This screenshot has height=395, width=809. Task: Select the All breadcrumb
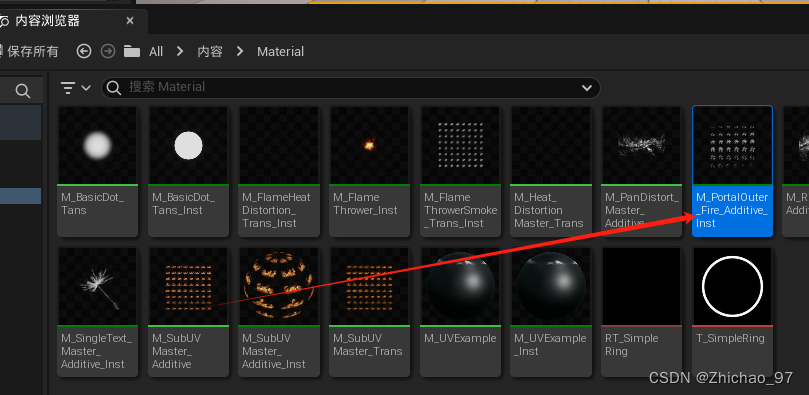coord(156,52)
